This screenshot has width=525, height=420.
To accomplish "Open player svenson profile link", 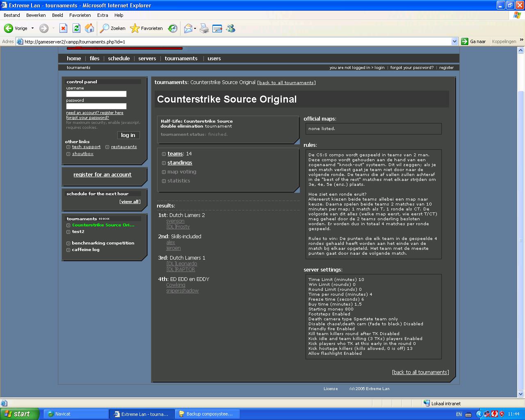I will coord(175,221).
